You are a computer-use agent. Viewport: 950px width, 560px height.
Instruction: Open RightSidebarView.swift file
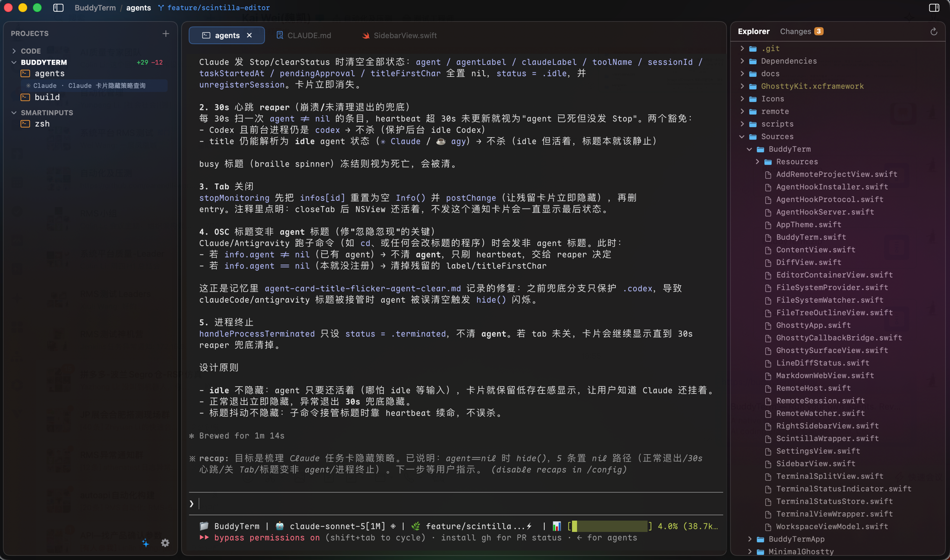827,426
